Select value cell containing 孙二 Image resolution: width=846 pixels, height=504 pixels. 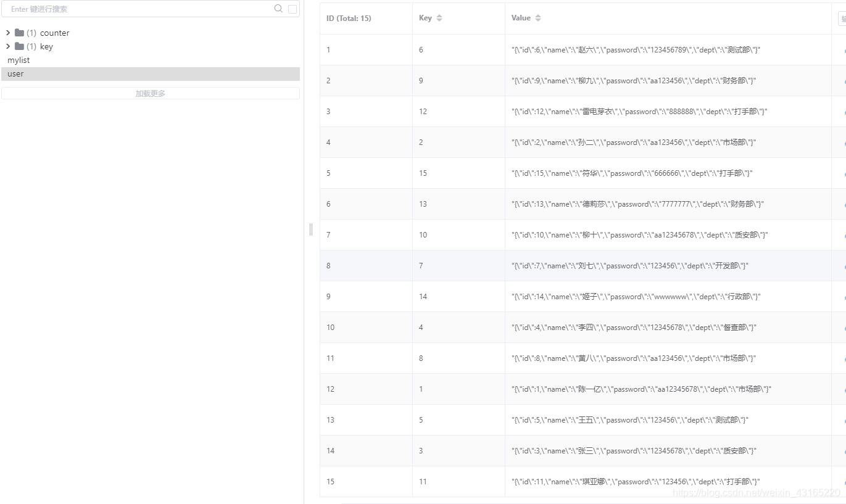668,143
